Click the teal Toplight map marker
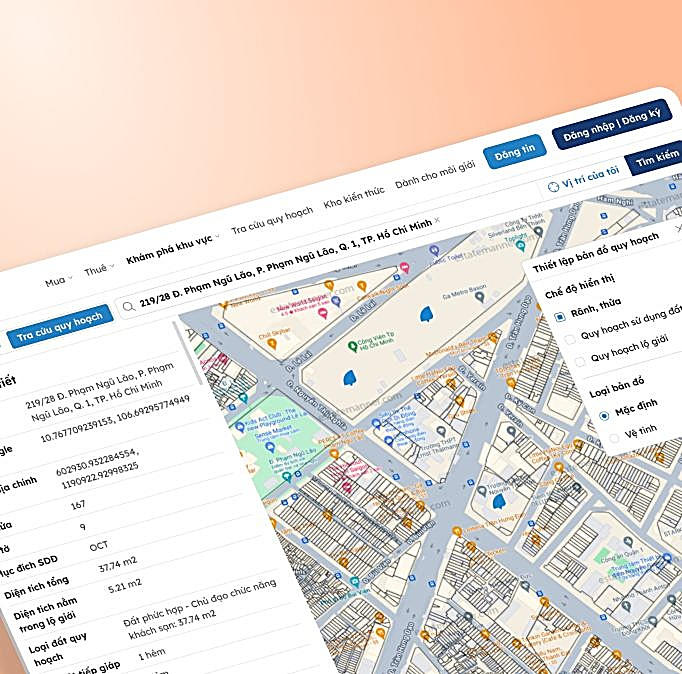This screenshot has height=674, width=682. pyautogui.click(x=520, y=246)
